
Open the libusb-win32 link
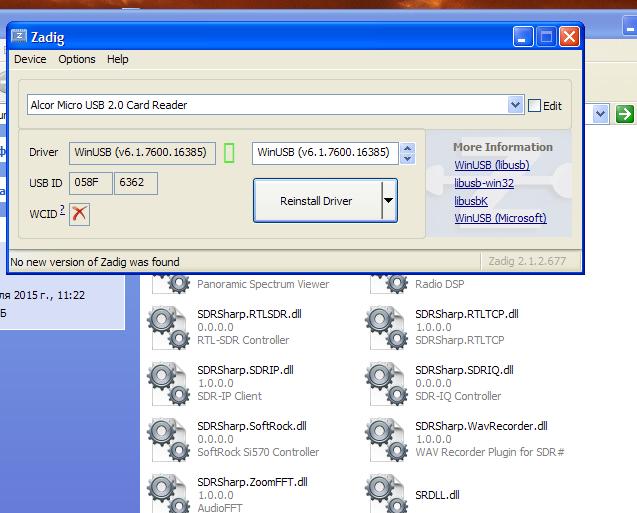484,183
